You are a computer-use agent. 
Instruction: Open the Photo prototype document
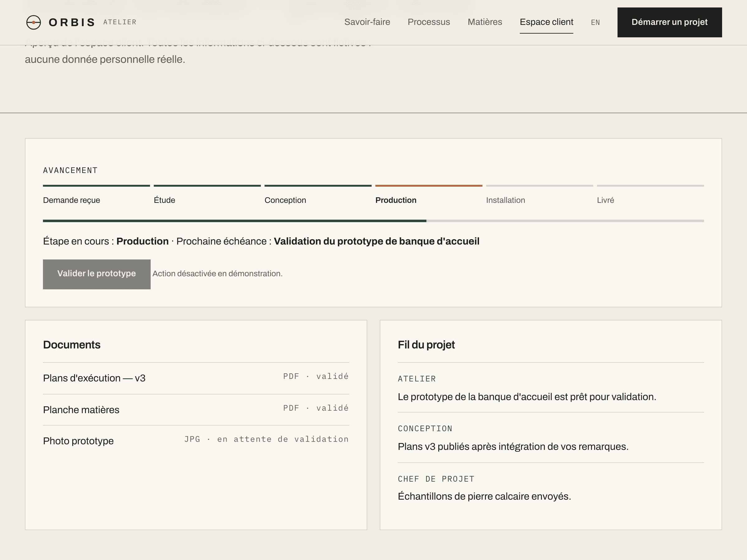tap(196, 441)
